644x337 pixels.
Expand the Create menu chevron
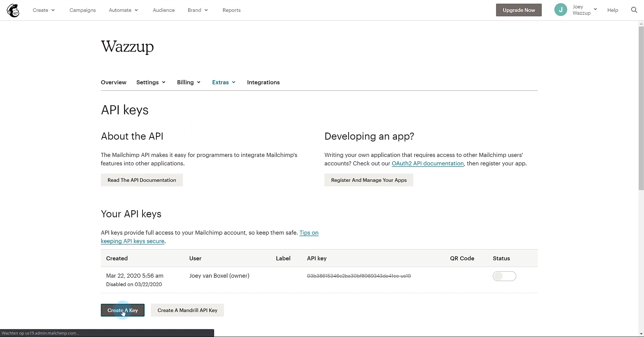(53, 10)
